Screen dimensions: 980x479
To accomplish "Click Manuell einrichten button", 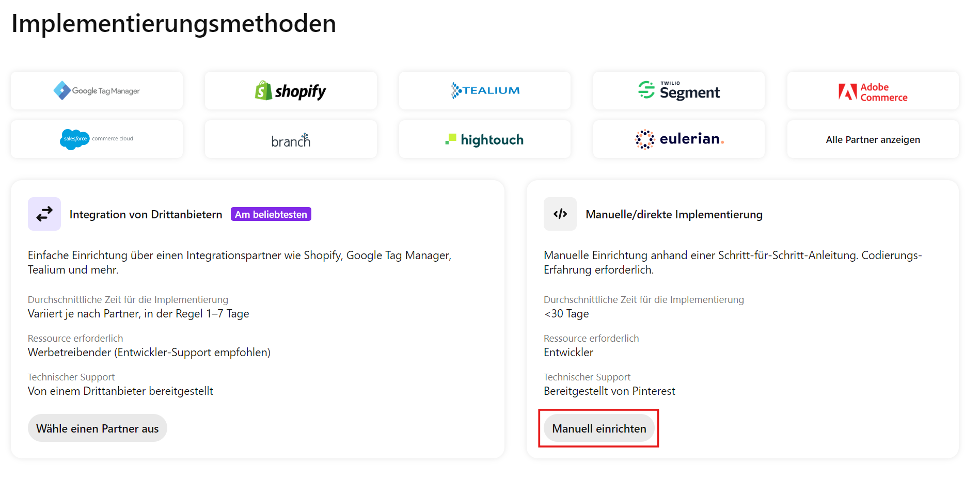I will (599, 428).
